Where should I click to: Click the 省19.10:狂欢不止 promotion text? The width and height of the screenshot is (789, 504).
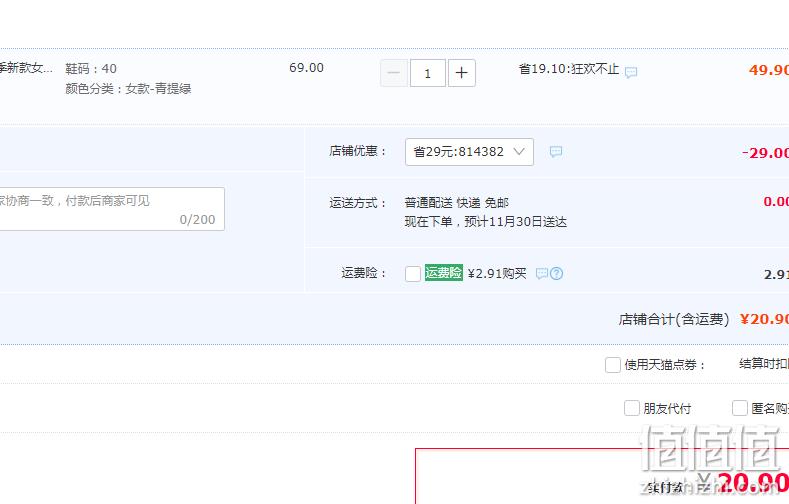coord(569,69)
